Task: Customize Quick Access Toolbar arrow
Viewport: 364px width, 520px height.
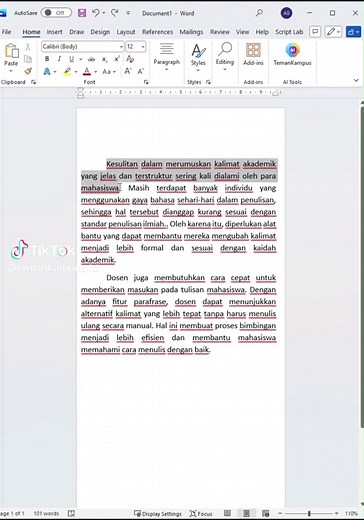Action: [x=128, y=13]
